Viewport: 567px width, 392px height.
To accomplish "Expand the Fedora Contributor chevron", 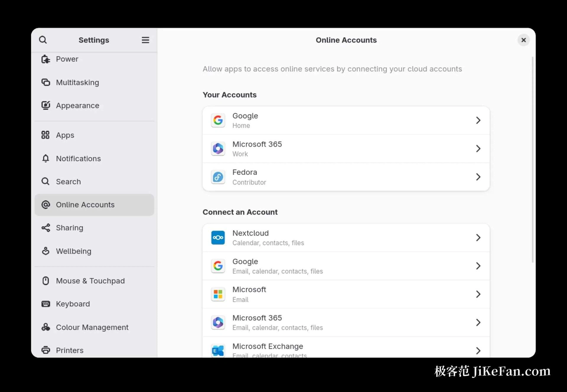I will pos(478,177).
